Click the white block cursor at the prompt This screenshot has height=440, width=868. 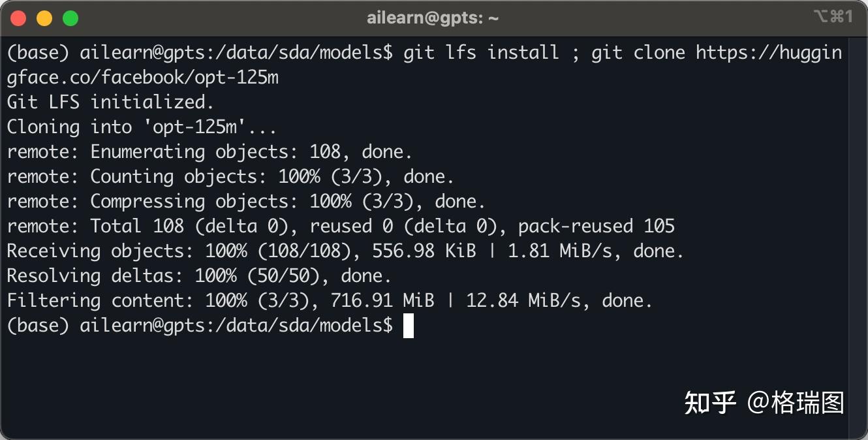coord(409,325)
